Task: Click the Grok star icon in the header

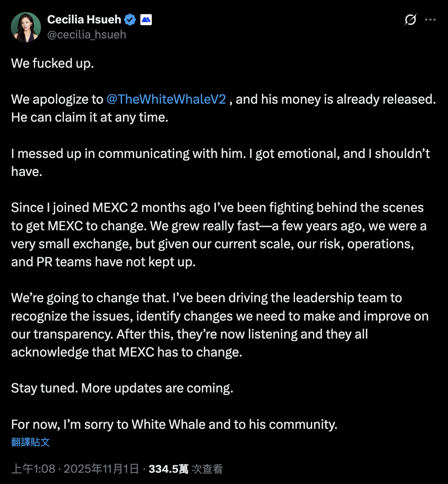Action: pos(410,20)
